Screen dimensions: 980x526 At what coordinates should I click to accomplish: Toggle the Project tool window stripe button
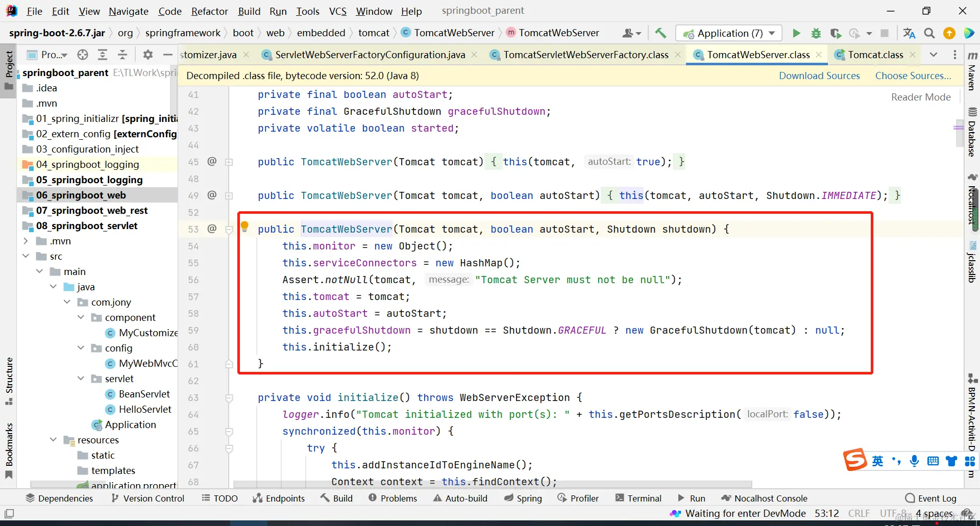[x=9, y=70]
